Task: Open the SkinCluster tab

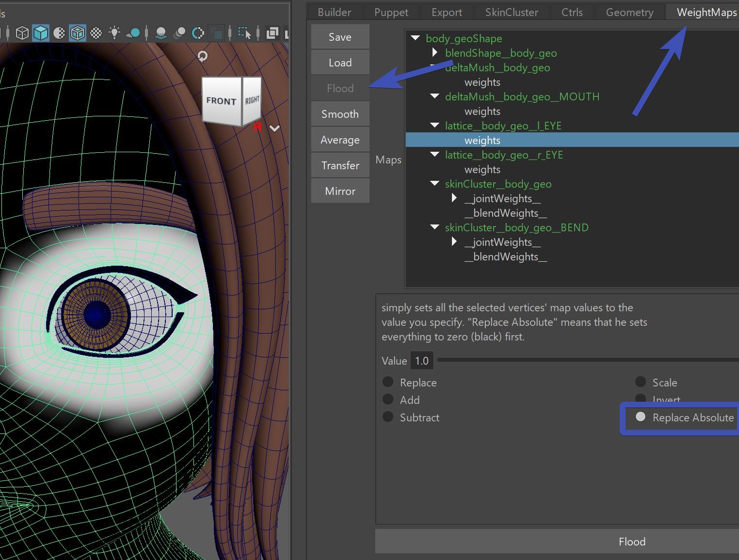Action: (x=512, y=12)
